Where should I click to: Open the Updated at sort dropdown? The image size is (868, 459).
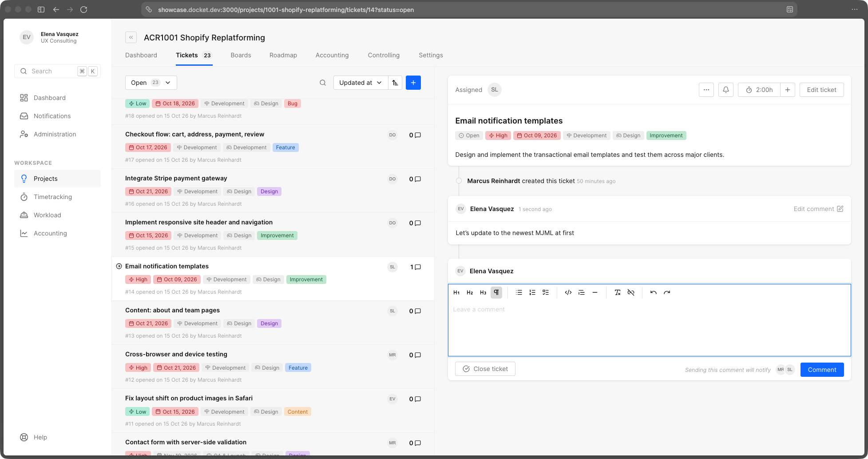click(x=361, y=83)
